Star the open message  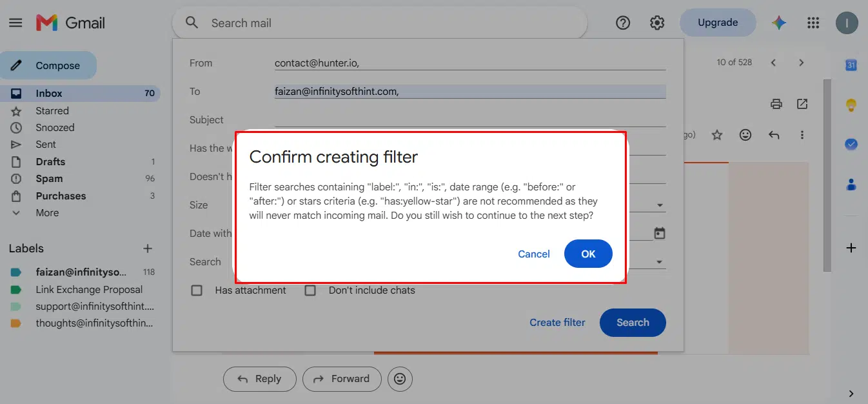click(717, 135)
